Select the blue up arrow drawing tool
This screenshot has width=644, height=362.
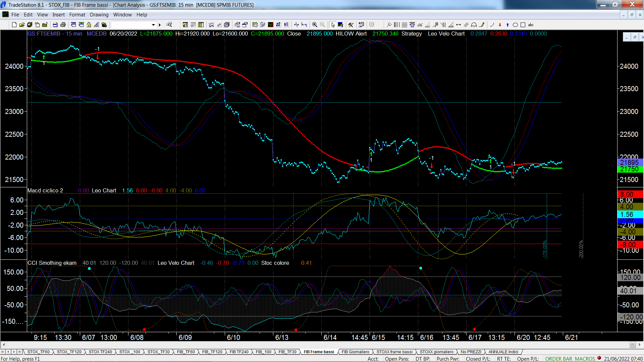(507, 25)
